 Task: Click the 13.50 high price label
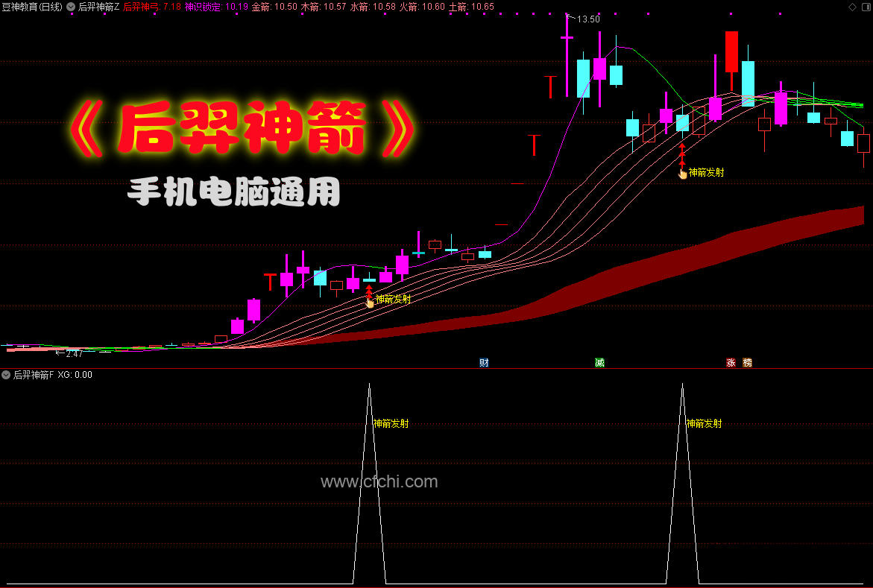coord(588,19)
